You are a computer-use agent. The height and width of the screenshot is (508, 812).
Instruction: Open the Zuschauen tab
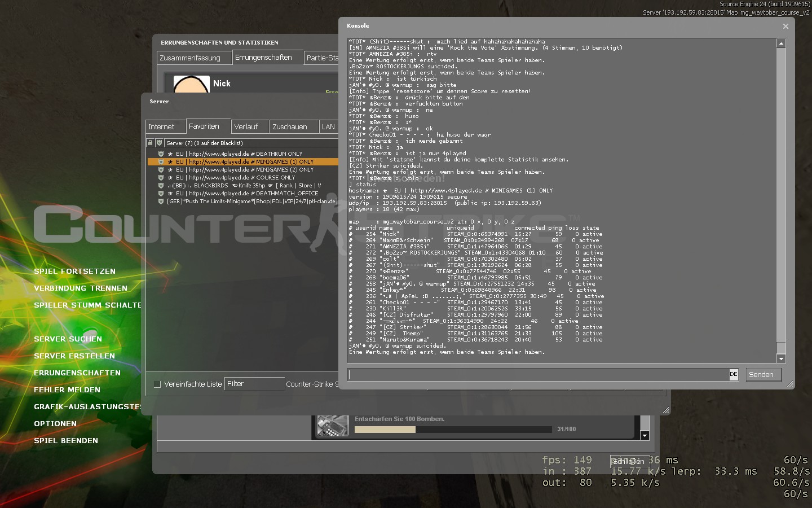pyautogui.click(x=294, y=127)
